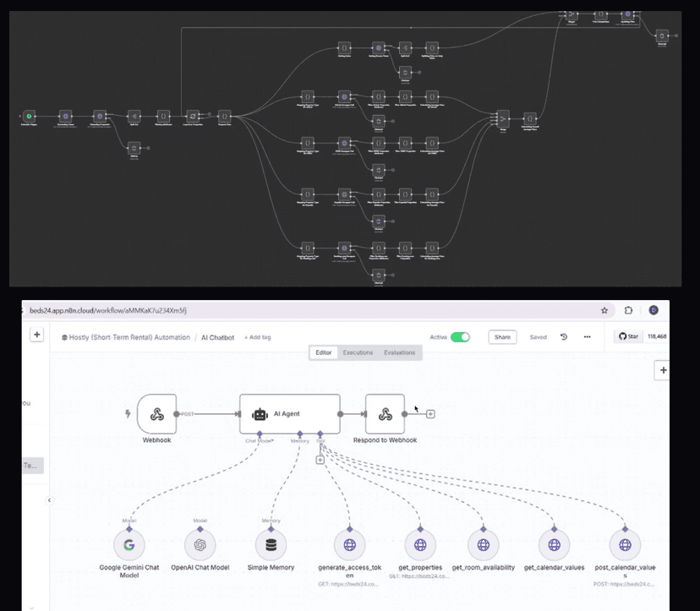The width and height of the screenshot is (700, 611).
Task: Add a tool via the plus under AI Agent
Action: [x=320, y=460]
